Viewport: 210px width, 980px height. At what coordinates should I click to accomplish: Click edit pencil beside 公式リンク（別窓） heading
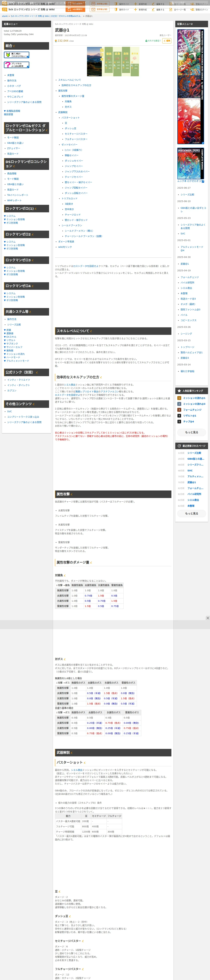coord(37,372)
